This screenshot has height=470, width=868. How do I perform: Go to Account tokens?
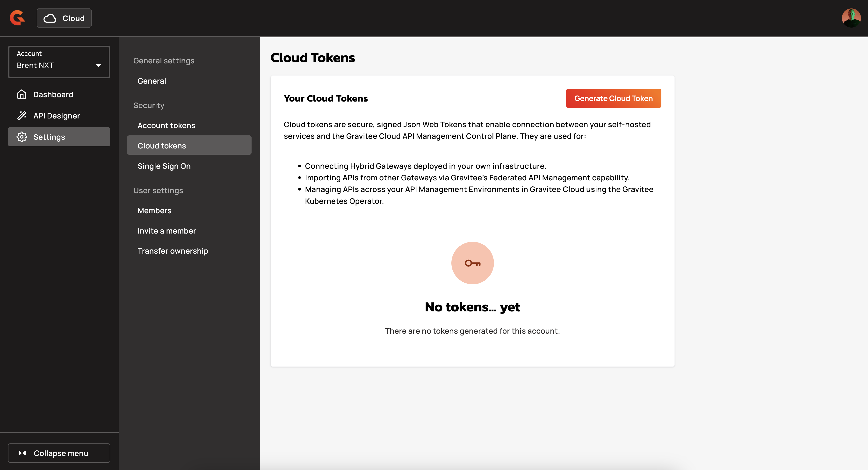pos(166,125)
